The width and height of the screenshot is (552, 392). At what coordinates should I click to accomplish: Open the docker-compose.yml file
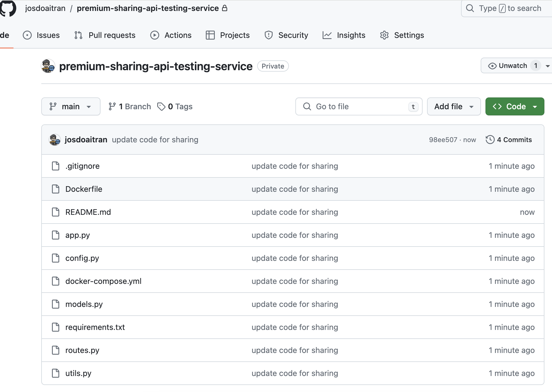pyautogui.click(x=103, y=281)
